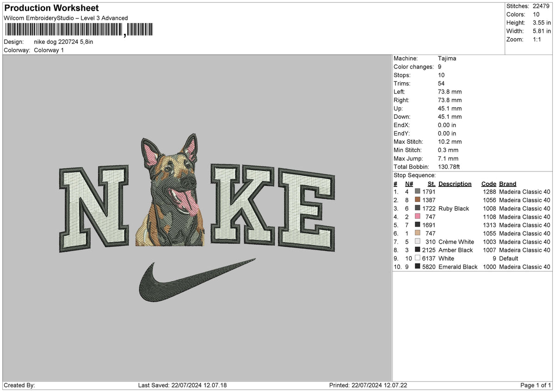Click the White swatch in stop 9
555x392 pixels.
[x=418, y=258]
